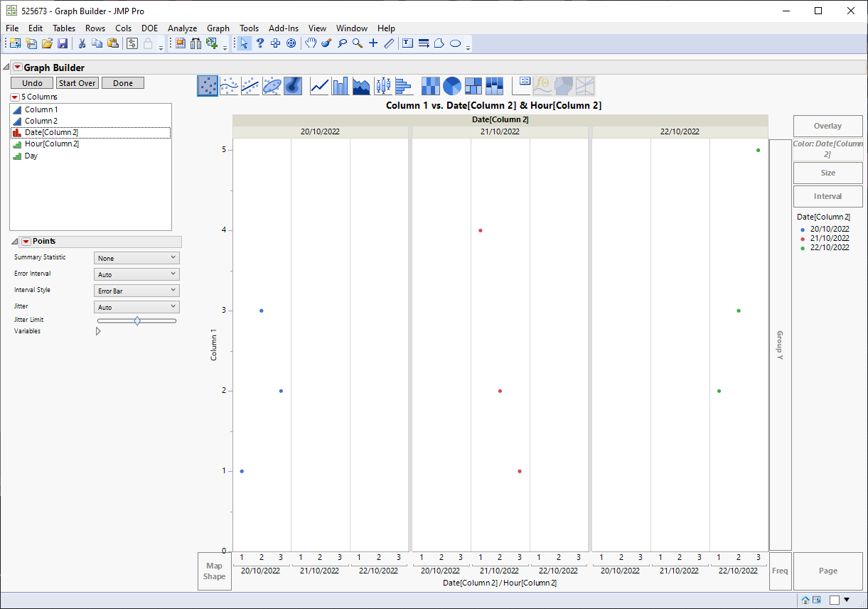Click the Heatmap element icon
The image size is (868, 609).
431,86
